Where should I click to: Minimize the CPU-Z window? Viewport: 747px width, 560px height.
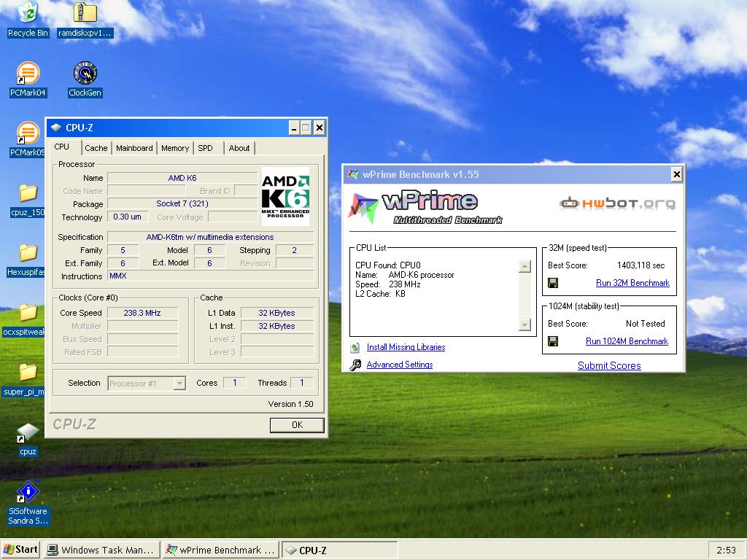(295, 128)
